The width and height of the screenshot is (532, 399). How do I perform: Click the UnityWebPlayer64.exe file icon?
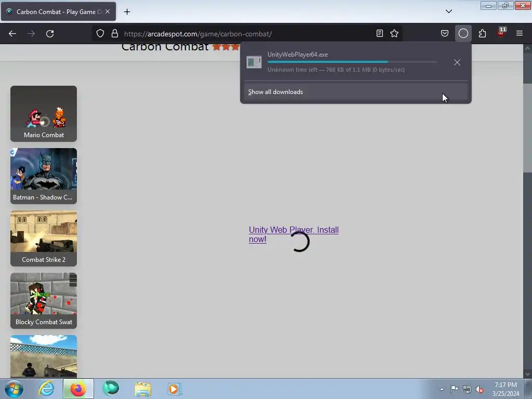(254, 62)
